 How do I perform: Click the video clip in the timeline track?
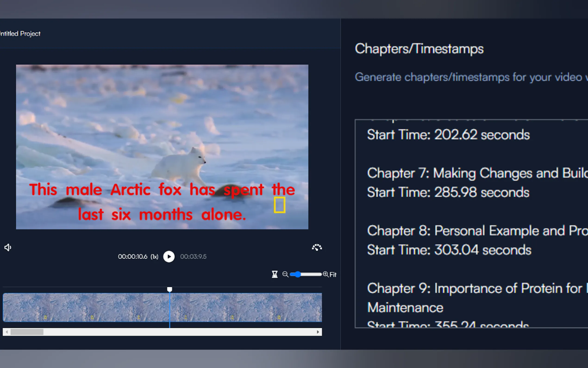coord(162,307)
